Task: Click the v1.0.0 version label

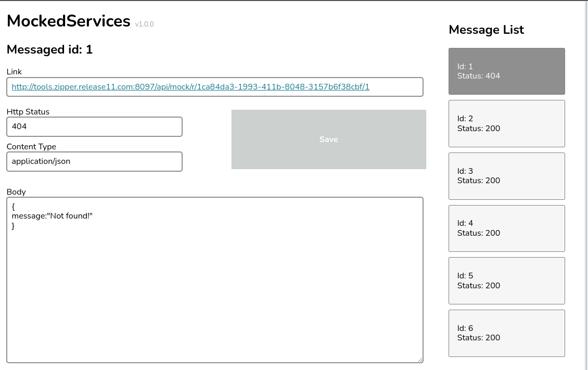Action: (144, 24)
